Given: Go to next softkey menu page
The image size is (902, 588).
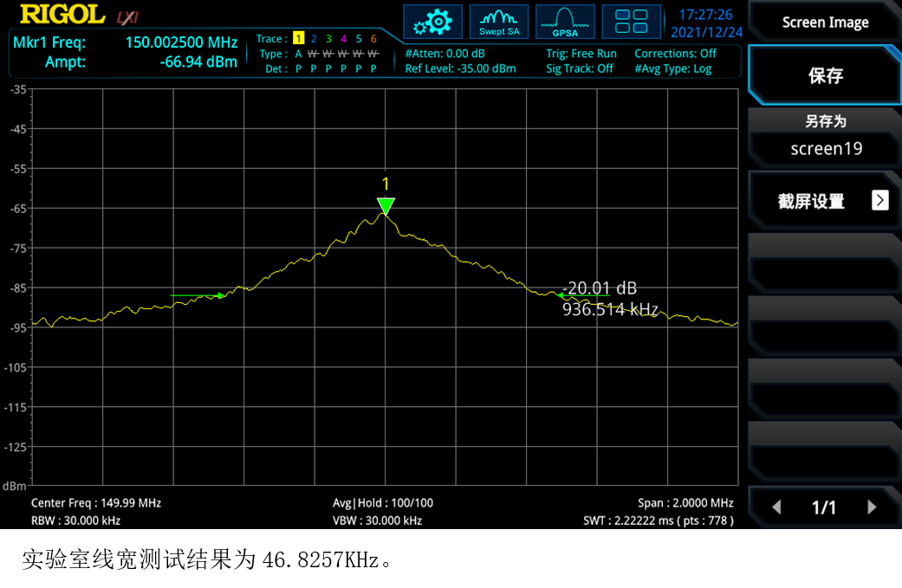Looking at the screenshot, I should (x=872, y=507).
